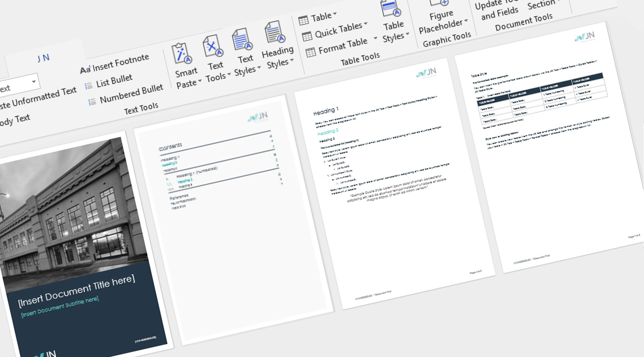Viewport: 644px width, 357px height.
Task: Open the style combo box arrow
Action: click(34, 81)
